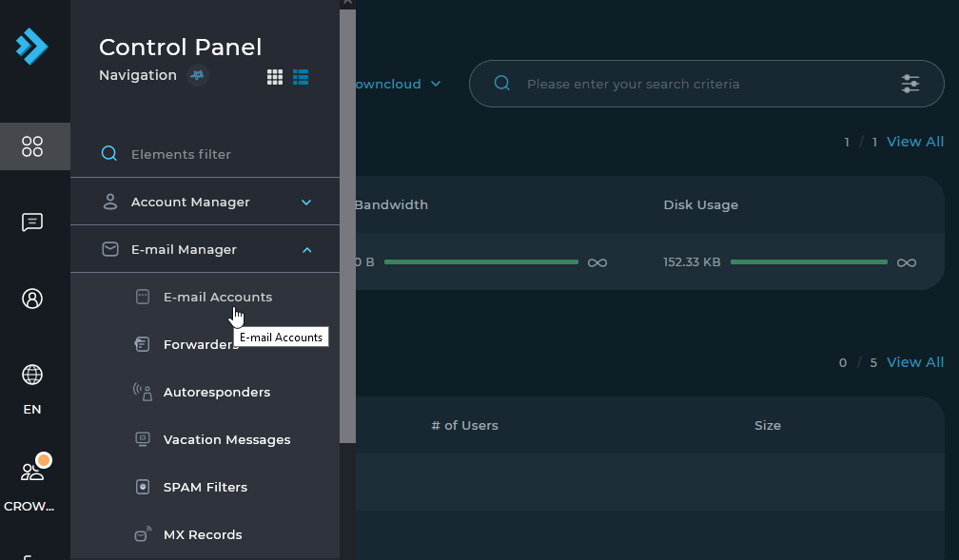Click the DirectAdmin logo icon
The image size is (959, 560).
32,46
